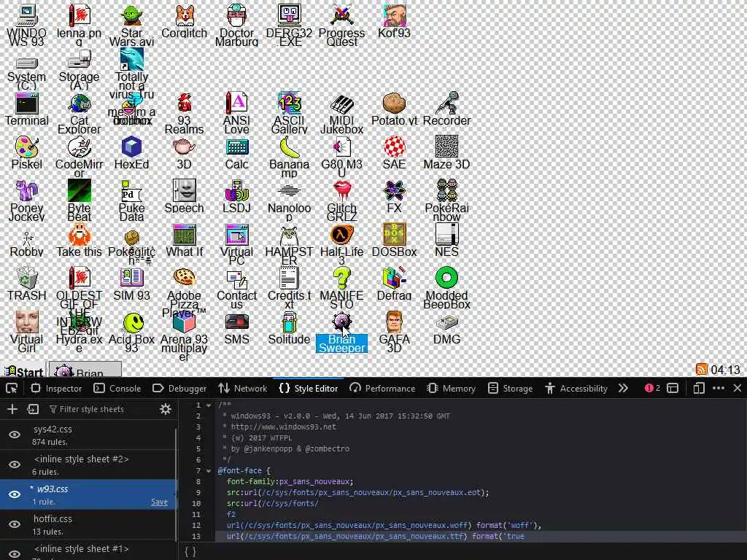Open Progress Quest icon
Image resolution: width=747 pixels, height=560 pixels.
341,25
